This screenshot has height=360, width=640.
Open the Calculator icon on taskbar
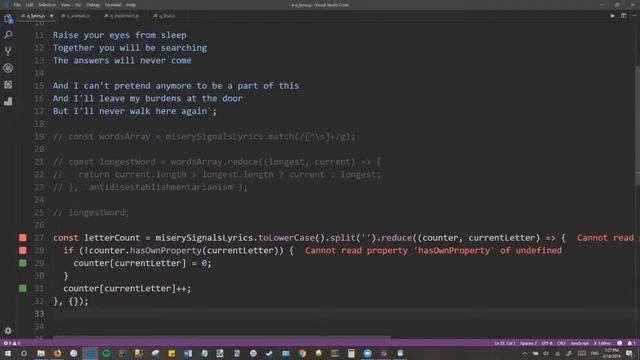[x=351, y=353]
